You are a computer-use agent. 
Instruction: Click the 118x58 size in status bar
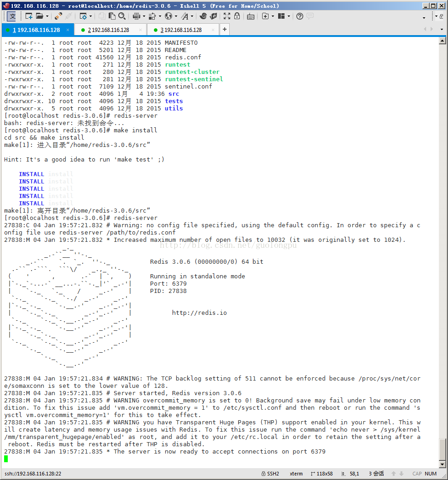(322, 474)
